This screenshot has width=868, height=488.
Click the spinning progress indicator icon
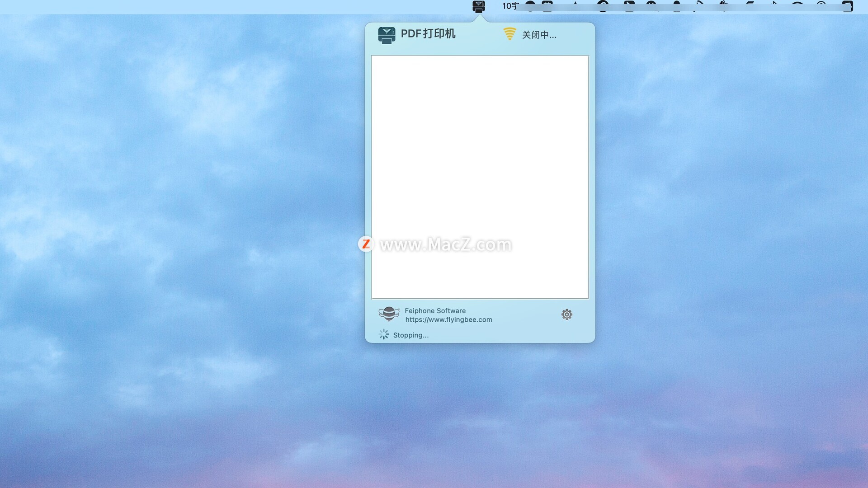point(383,334)
